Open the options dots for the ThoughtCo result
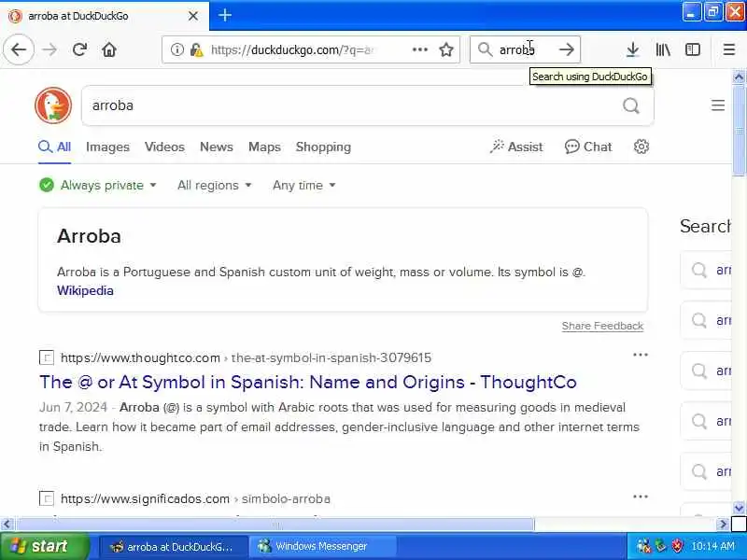 (641, 355)
